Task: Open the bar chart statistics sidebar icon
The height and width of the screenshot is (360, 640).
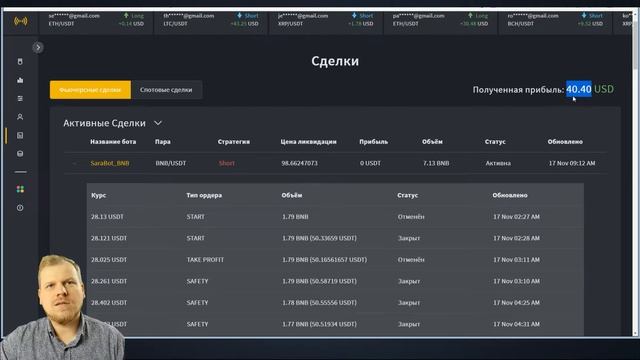Action: [20, 80]
